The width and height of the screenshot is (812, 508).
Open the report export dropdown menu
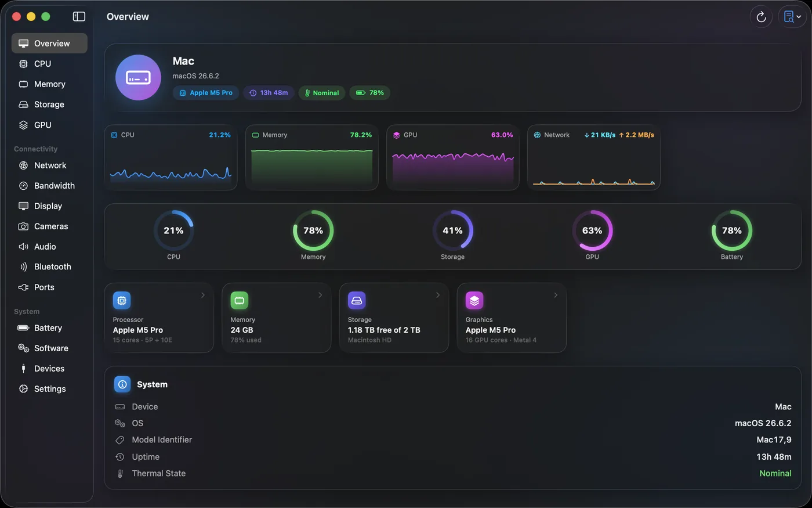pos(792,17)
